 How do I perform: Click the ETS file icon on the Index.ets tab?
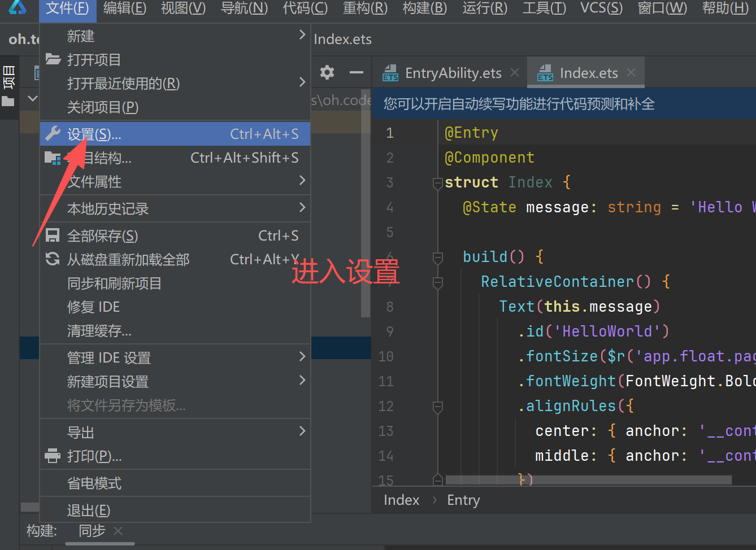tap(546, 72)
